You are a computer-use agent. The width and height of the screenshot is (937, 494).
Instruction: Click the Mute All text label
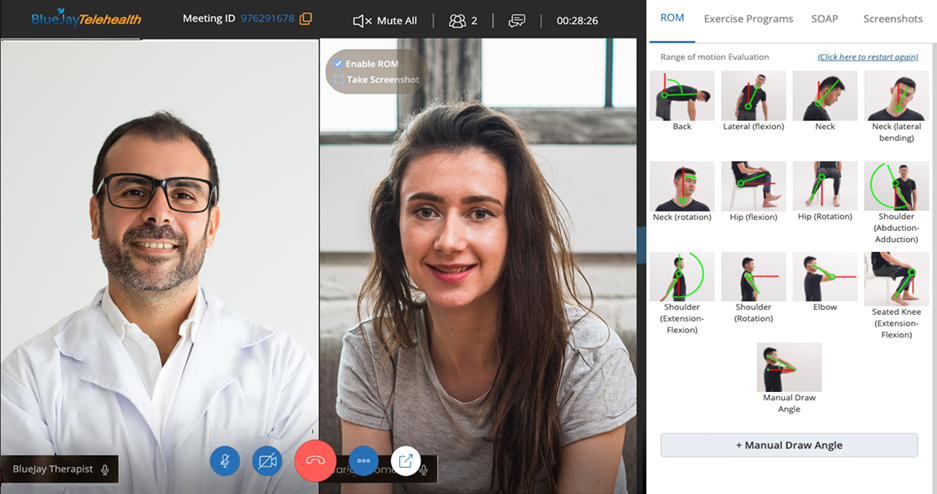397,21
